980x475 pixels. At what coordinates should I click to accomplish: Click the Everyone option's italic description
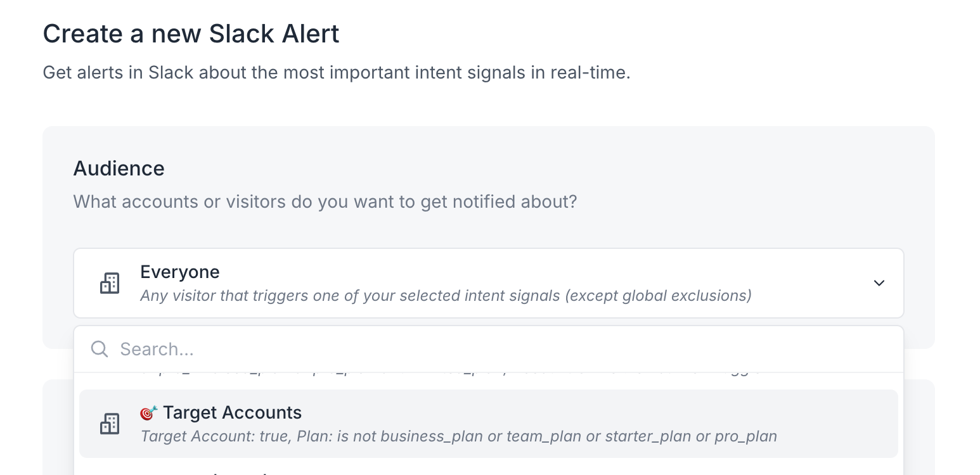(446, 296)
